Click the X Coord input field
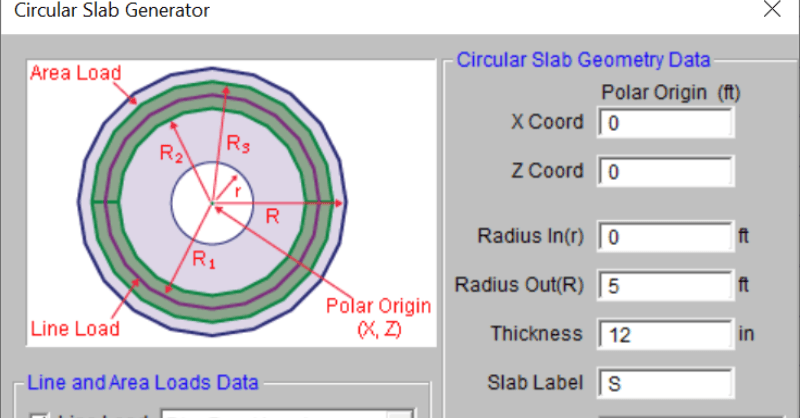The image size is (800, 418). (665, 122)
